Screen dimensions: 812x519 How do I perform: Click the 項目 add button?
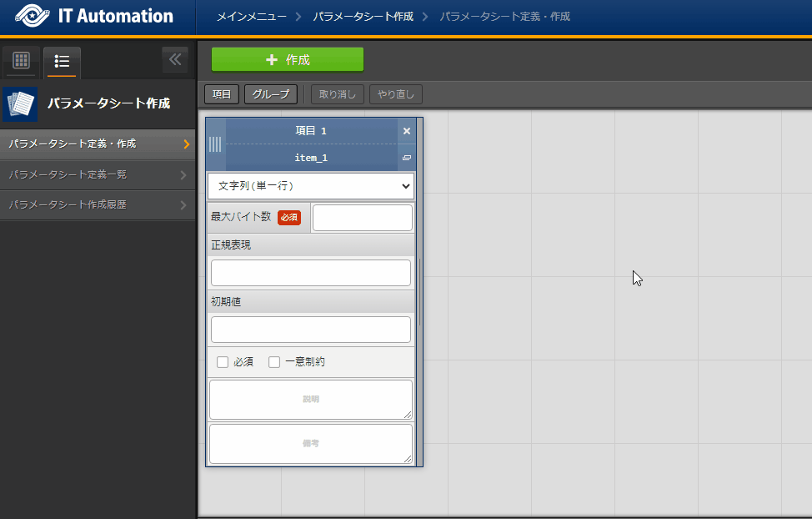click(222, 94)
